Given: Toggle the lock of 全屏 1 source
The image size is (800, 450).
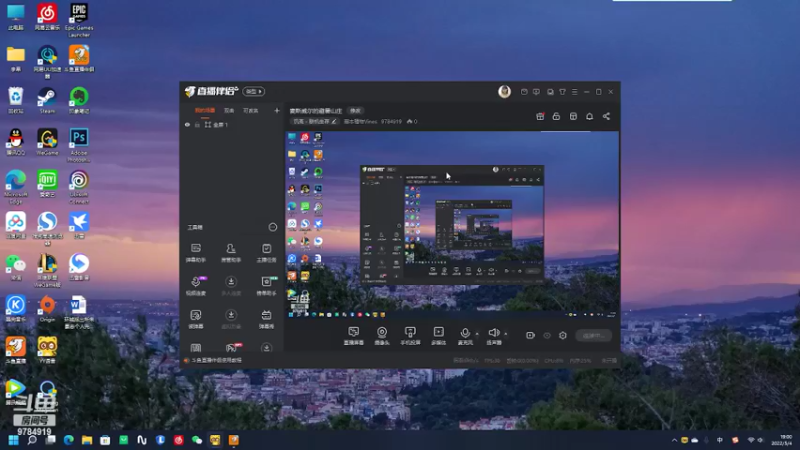Looking at the screenshot, I should (197, 124).
